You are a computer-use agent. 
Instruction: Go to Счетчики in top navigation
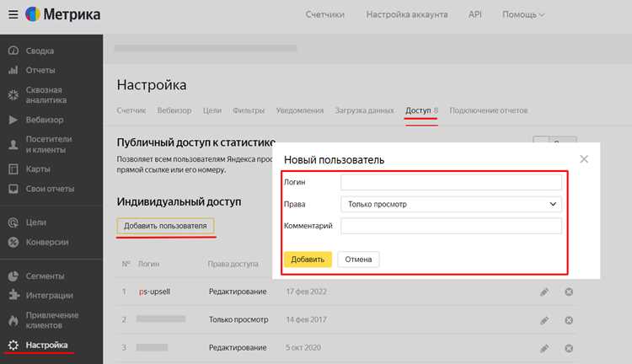click(325, 14)
